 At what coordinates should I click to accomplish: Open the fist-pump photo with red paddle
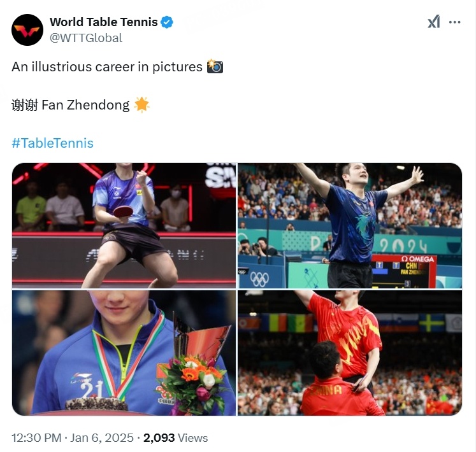(x=124, y=225)
